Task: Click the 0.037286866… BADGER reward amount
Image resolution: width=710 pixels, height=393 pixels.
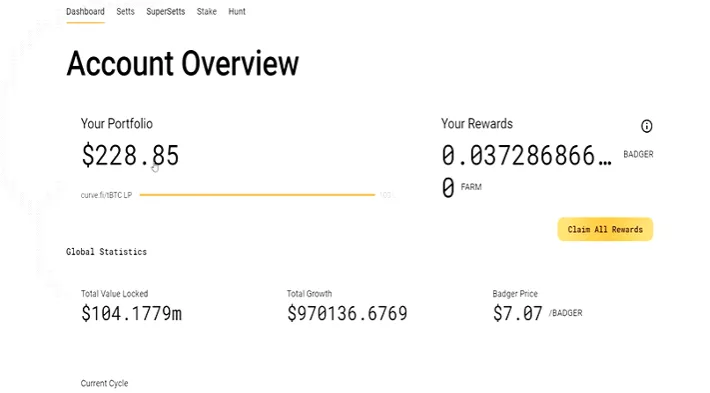Action: pos(527,155)
